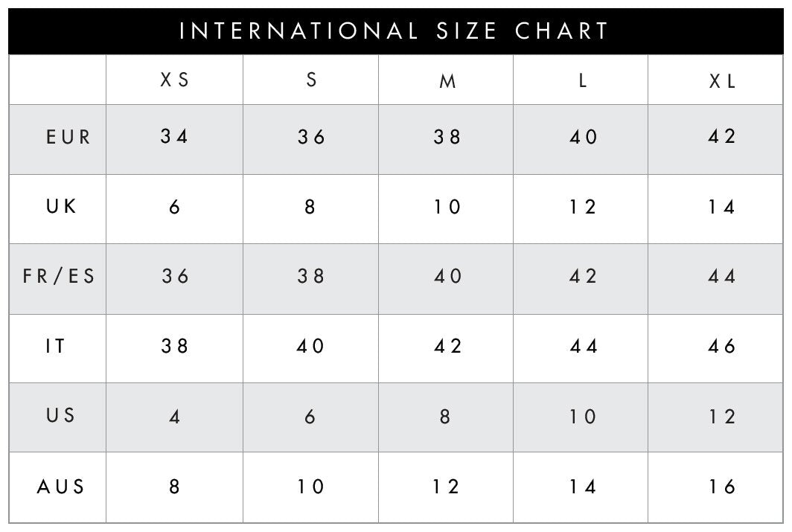Select the L column header
This screenshot has width=792, height=532.
[583, 80]
